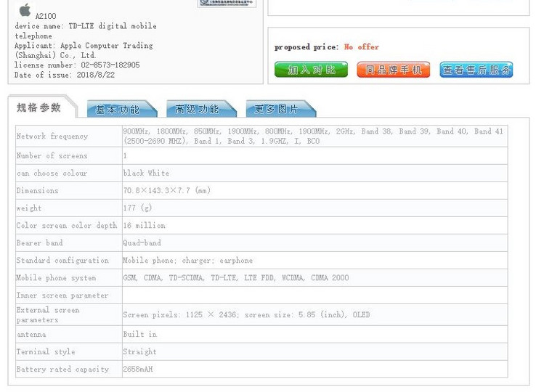Click the Apple logo icon
Image resolution: width=536 pixels, height=392 pixels.
(25, 10)
